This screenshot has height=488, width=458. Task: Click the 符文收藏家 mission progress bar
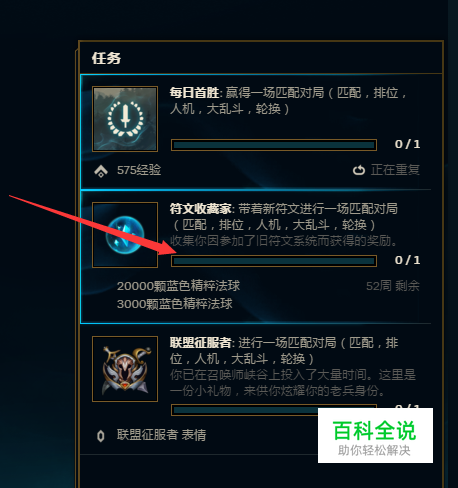tap(274, 261)
